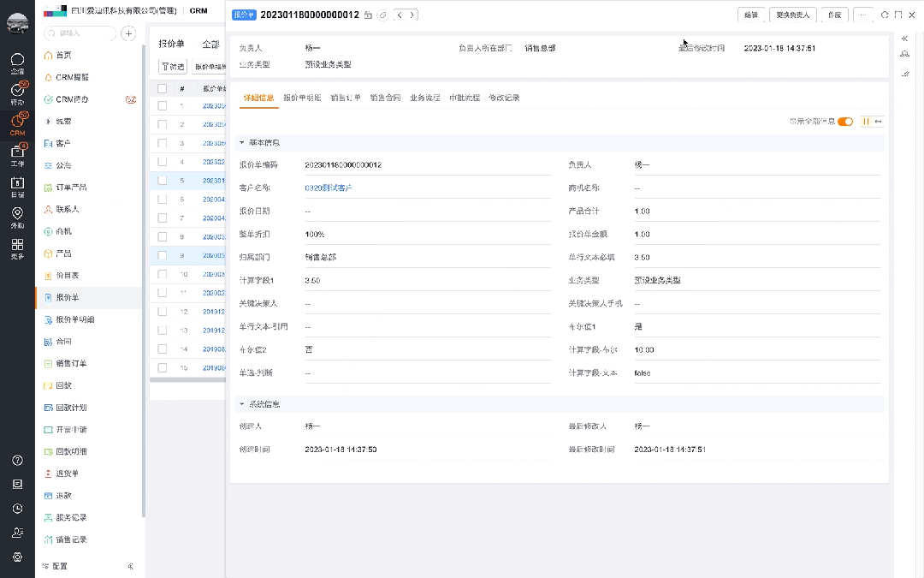Click the tag icon next to quote number

pyautogui.click(x=382, y=15)
